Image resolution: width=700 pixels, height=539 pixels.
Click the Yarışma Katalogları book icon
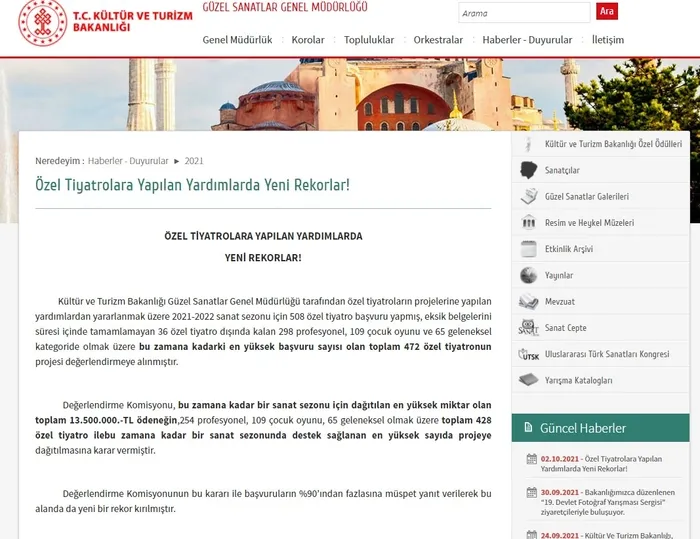(x=529, y=380)
